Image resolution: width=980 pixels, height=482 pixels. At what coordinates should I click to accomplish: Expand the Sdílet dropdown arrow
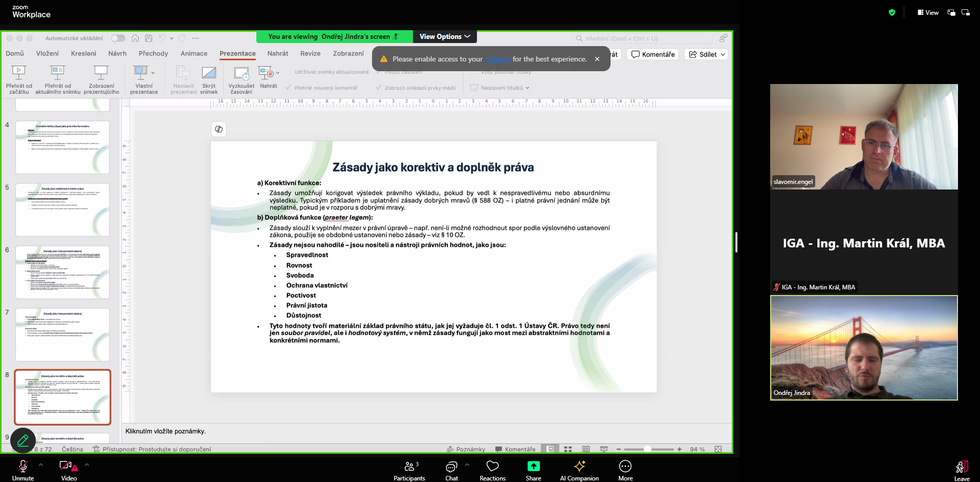point(723,54)
